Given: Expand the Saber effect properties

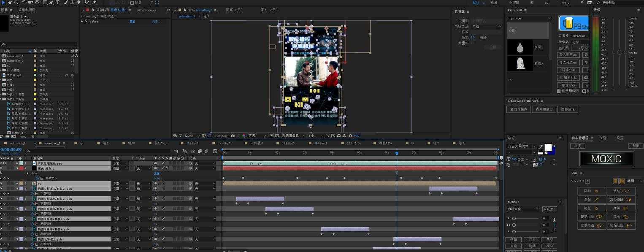Looking at the screenshot, I should [x=82, y=21].
